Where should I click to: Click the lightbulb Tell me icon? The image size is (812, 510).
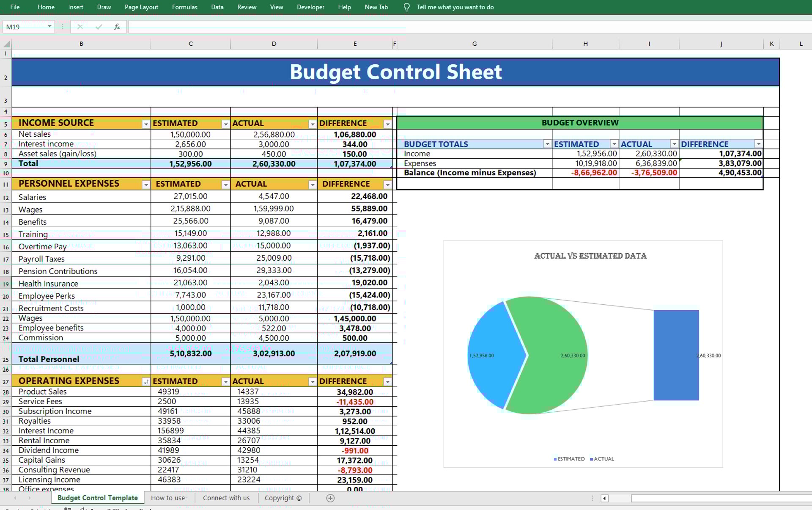(x=406, y=7)
